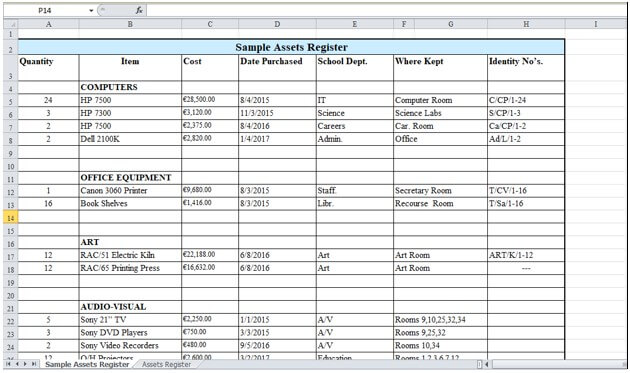Click the Sample Assets Register title cell
The image size is (630, 373).
[x=291, y=47]
